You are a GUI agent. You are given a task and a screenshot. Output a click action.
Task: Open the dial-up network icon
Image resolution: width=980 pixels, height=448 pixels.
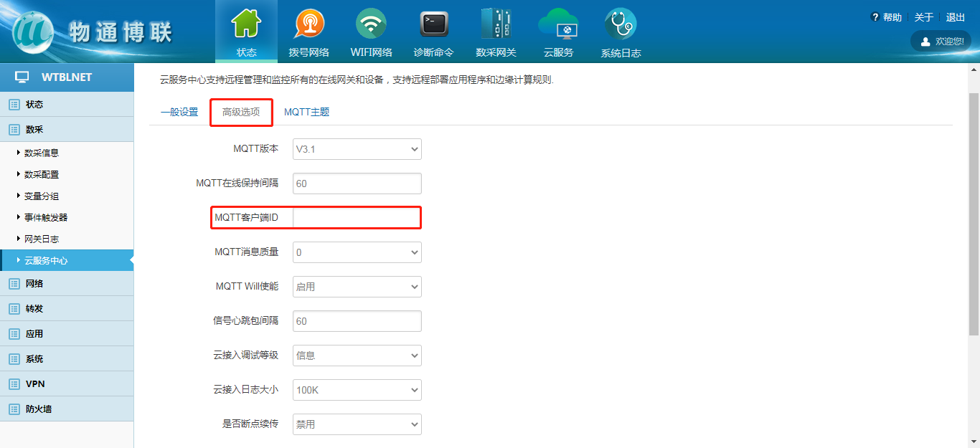tap(308, 25)
